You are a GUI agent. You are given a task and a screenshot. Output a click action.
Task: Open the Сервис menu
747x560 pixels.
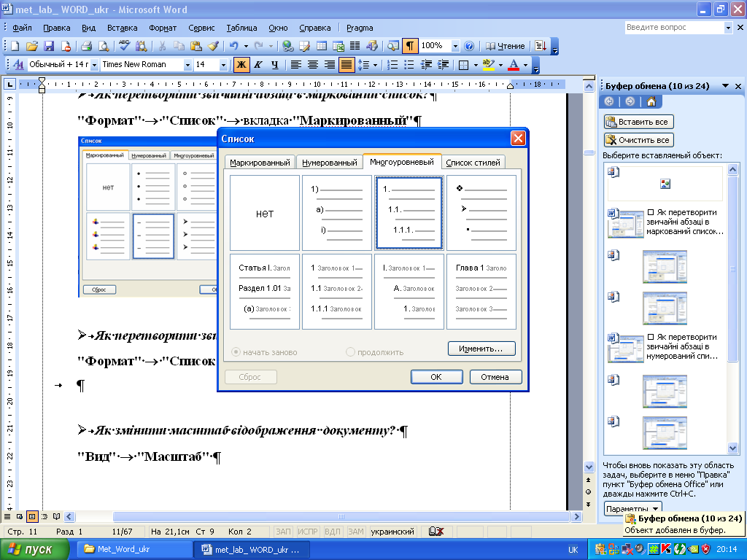(x=201, y=28)
